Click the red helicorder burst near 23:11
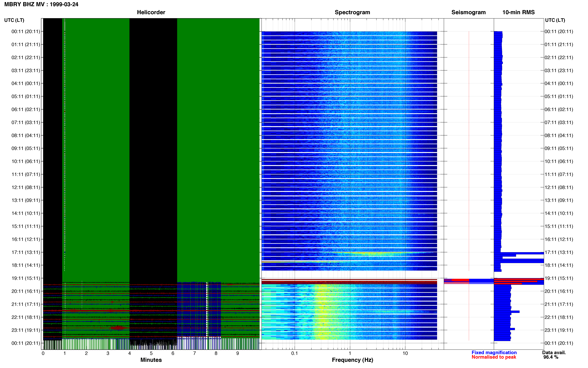 coord(118,328)
